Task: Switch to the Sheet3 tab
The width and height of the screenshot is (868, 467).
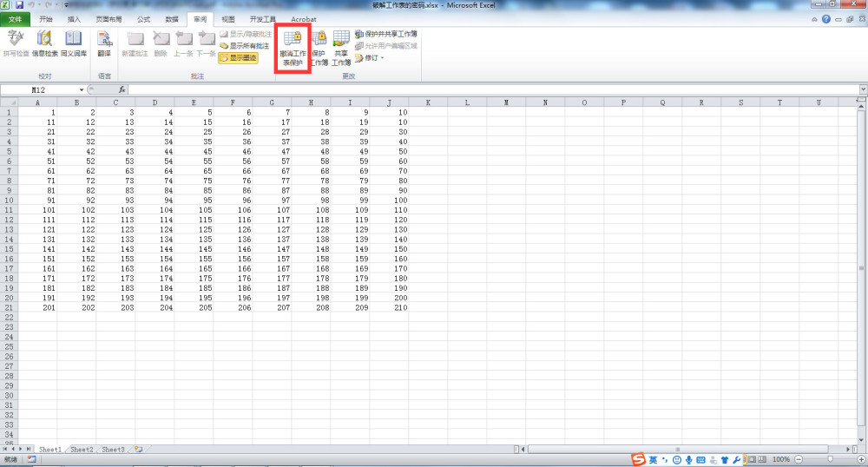Action: tap(113, 450)
